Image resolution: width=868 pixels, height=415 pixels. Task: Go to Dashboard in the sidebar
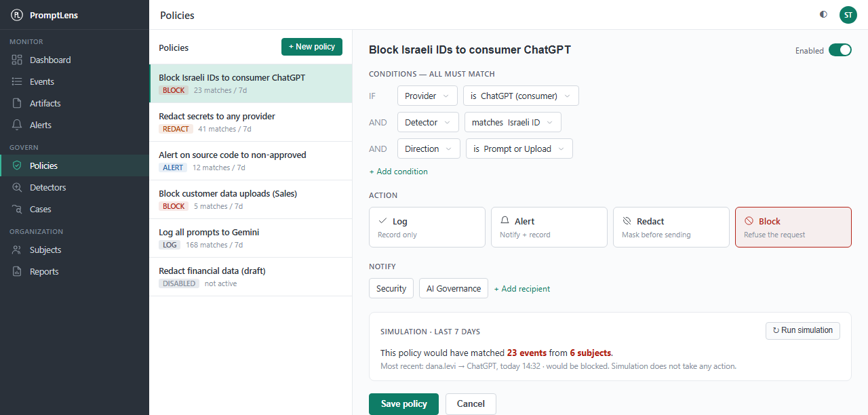(x=75, y=60)
